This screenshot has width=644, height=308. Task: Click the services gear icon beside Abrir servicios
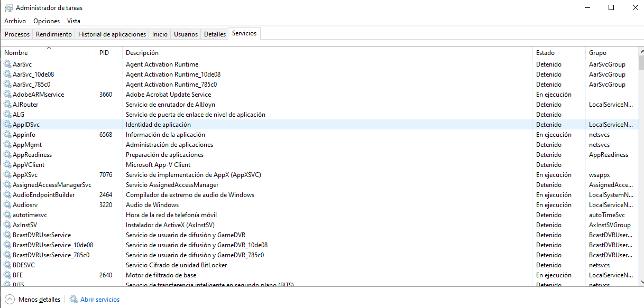point(73,300)
